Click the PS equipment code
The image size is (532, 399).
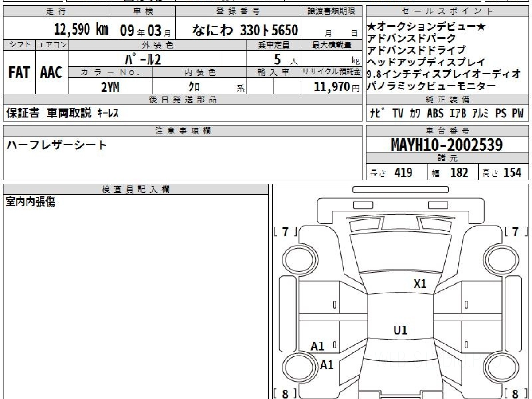(501, 113)
